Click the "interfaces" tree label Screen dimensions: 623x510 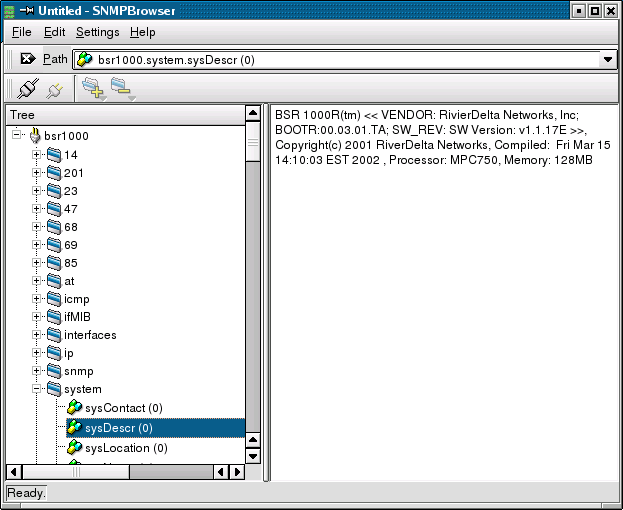coord(90,335)
